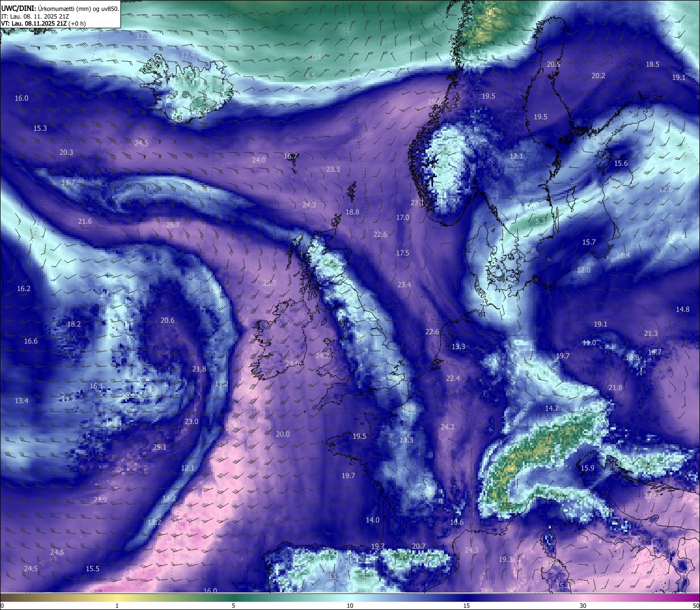Click the 16.2 value on the map
700x610 pixels.
pyautogui.click(x=24, y=289)
